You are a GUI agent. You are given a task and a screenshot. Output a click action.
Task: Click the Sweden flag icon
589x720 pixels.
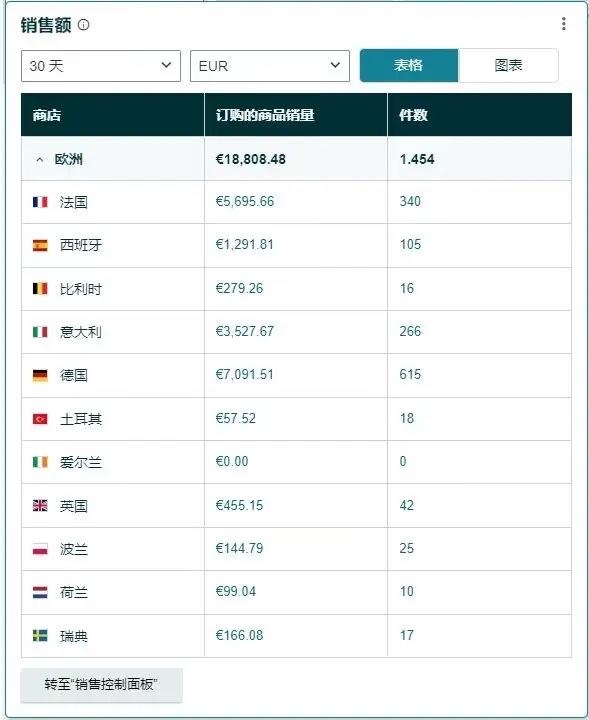pyautogui.click(x=40, y=636)
